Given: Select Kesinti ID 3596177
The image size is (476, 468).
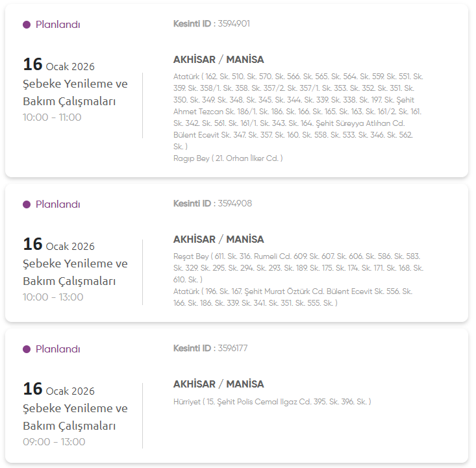Looking at the screenshot, I should (x=210, y=349).
